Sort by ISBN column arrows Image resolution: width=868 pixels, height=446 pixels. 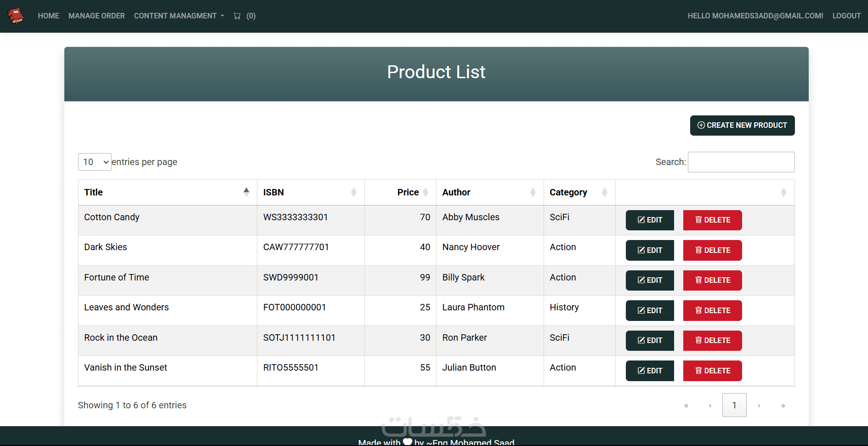pyautogui.click(x=353, y=192)
